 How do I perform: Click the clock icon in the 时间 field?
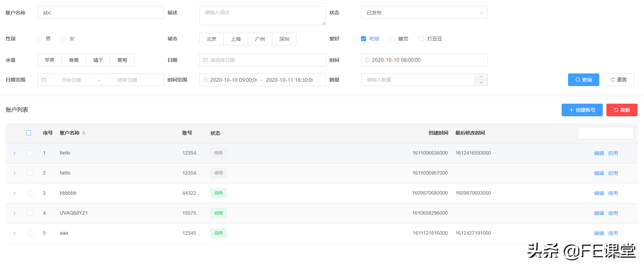pyautogui.click(x=367, y=60)
